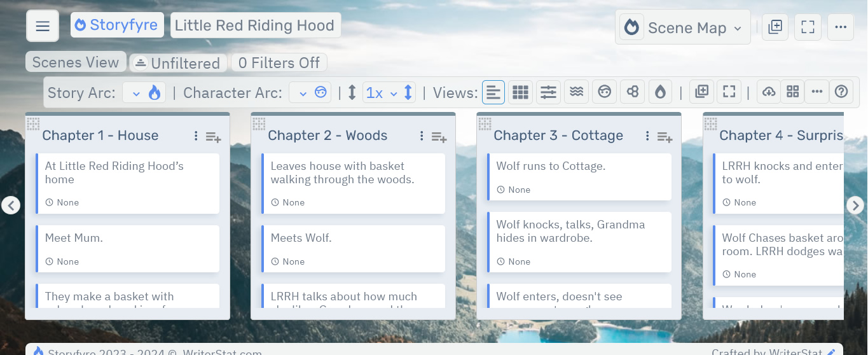The image size is (868, 355).
Task: Click the None time under 'Meets Wolf.'
Action: pyautogui.click(x=288, y=261)
